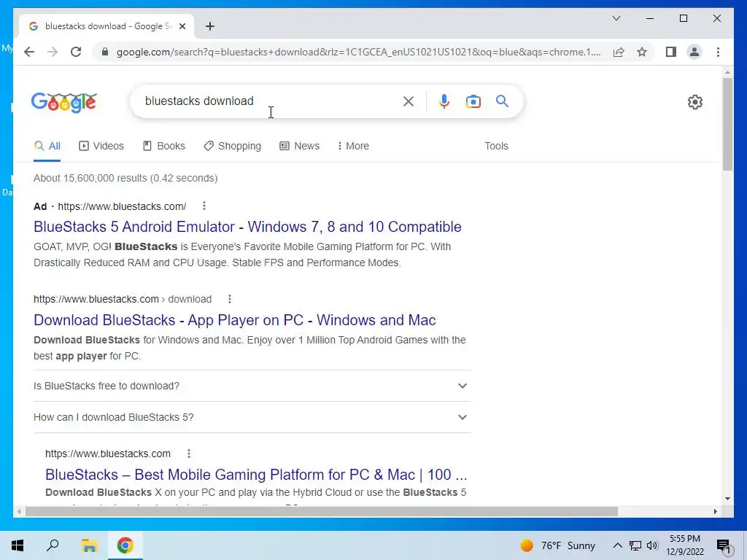Open the More search categories menu

coord(353,146)
